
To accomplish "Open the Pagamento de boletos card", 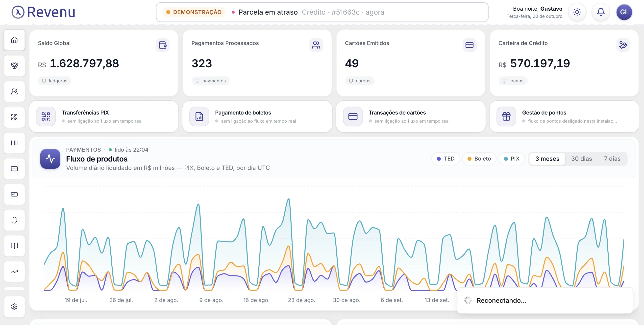I will pyautogui.click(x=257, y=116).
